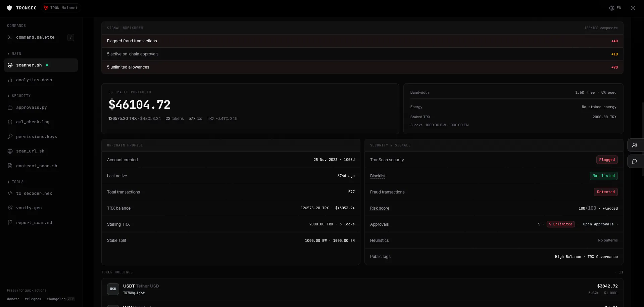The image size is (644, 307).
Task: Collapse the SECURITY sidebar section
Action: (x=19, y=96)
